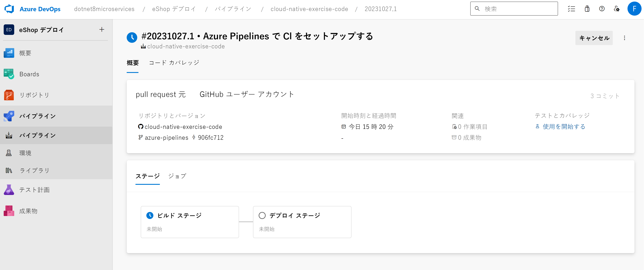This screenshot has width=644, height=270.
Task: Click the Azure DevOps logo icon
Action: [x=9, y=9]
